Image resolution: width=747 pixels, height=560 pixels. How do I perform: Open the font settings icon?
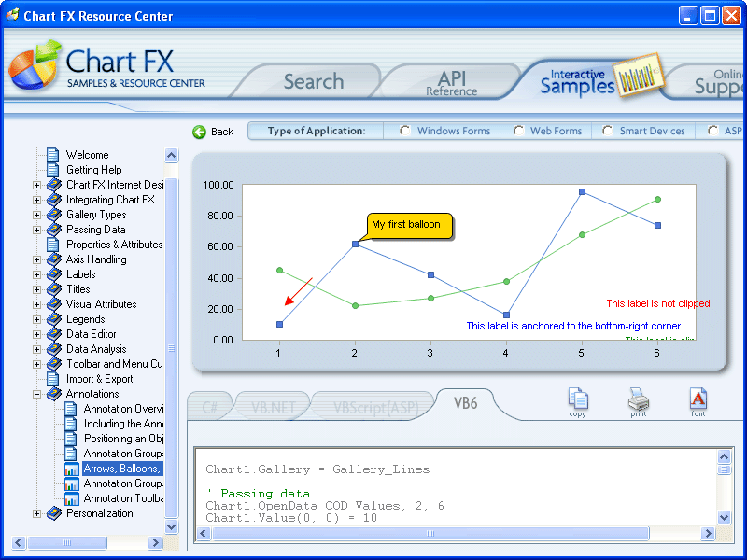pyautogui.click(x=698, y=399)
